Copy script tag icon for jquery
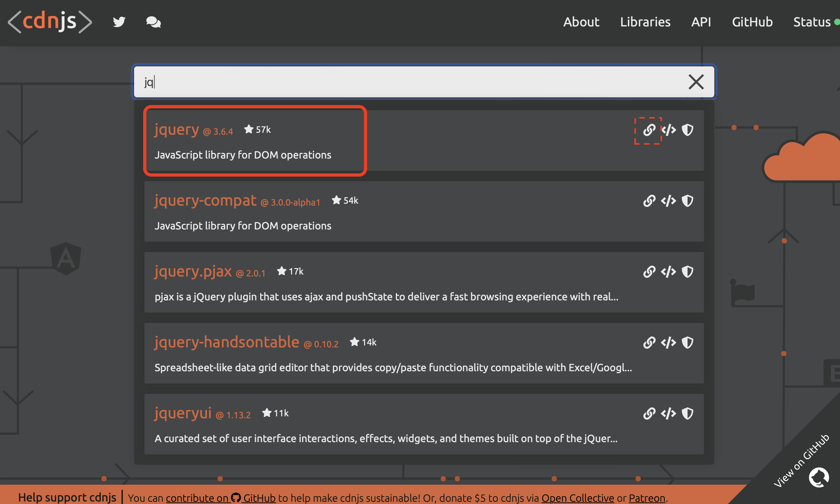The width and height of the screenshot is (840, 504). pyautogui.click(x=669, y=130)
